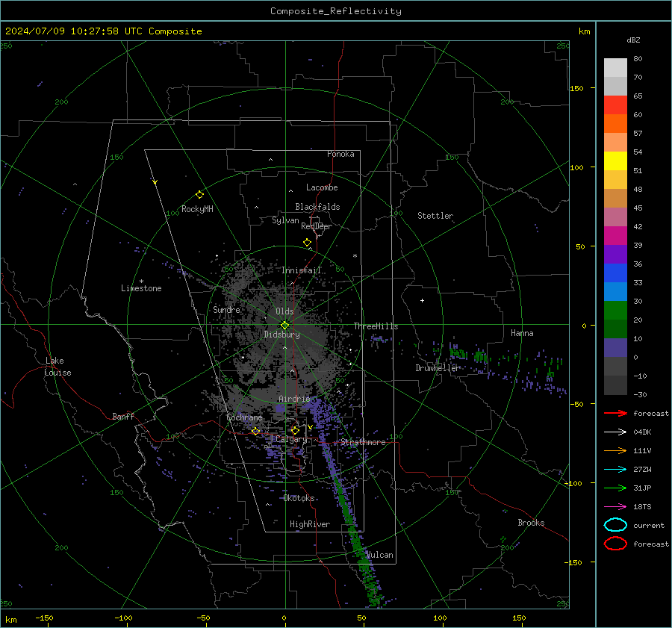Screen dimensions: 672x628
Task: Click the yellow diamond marker above RockyMH
Action: point(199,195)
